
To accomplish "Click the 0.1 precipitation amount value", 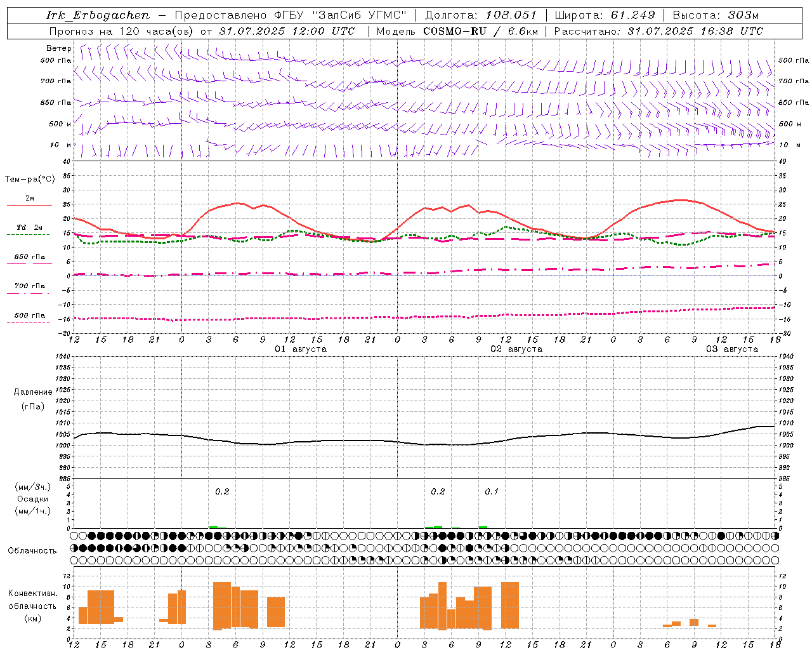I will [x=492, y=492].
